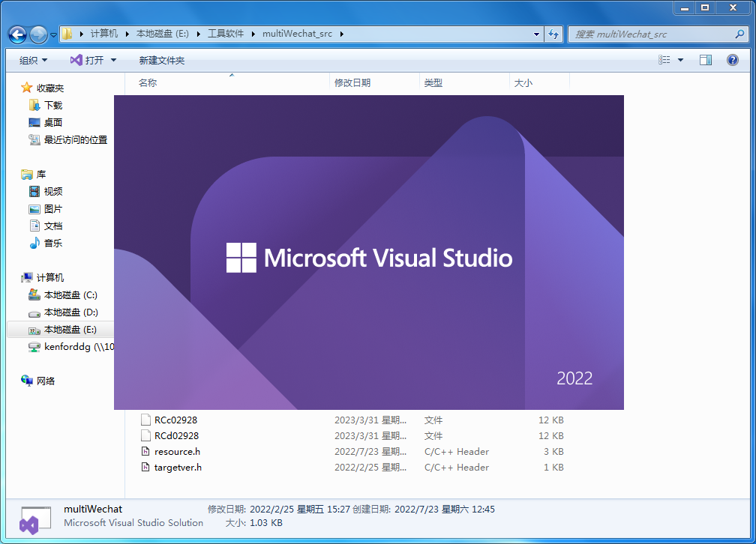Open the 图片 library
This screenshot has height=544, width=756.
53,209
